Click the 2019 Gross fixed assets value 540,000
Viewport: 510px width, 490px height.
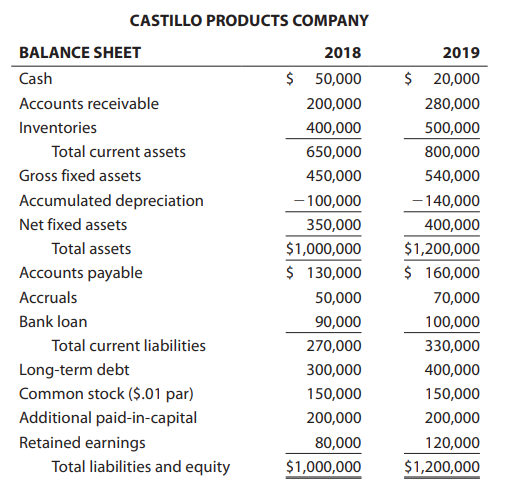click(452, 176)
